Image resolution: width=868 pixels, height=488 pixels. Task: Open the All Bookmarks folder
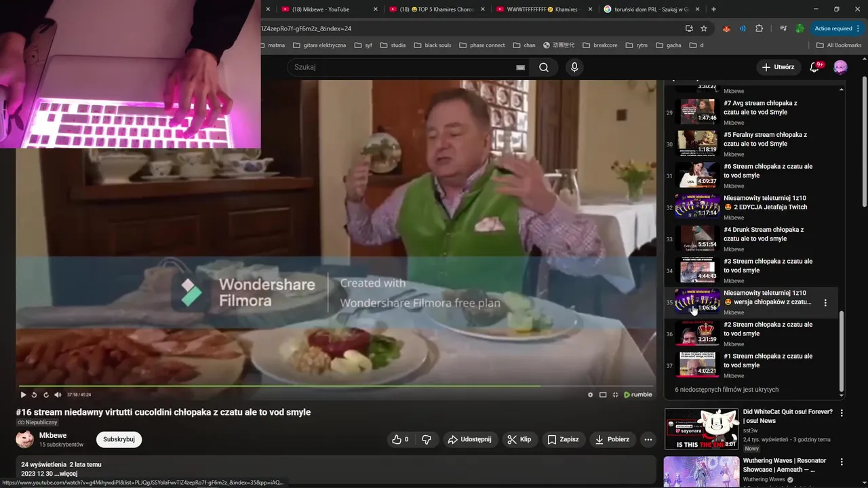pyautogui.click(x=838, y=45)
